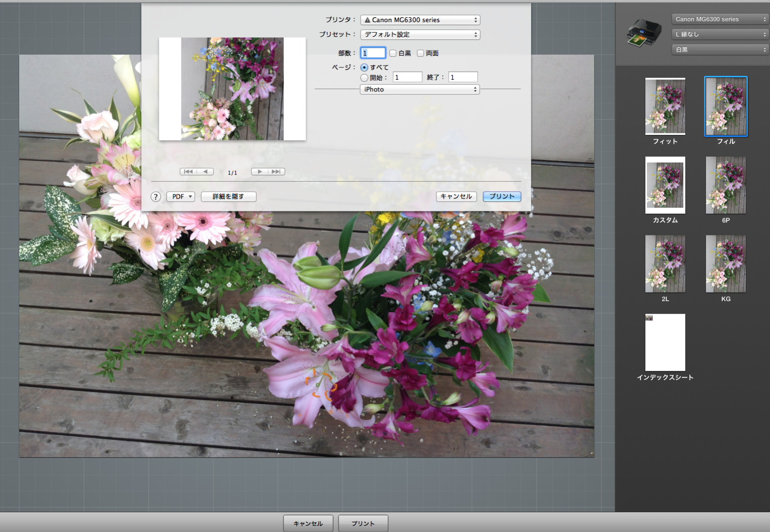
Task: Go to first page of preview
Action: pos(188,172)
